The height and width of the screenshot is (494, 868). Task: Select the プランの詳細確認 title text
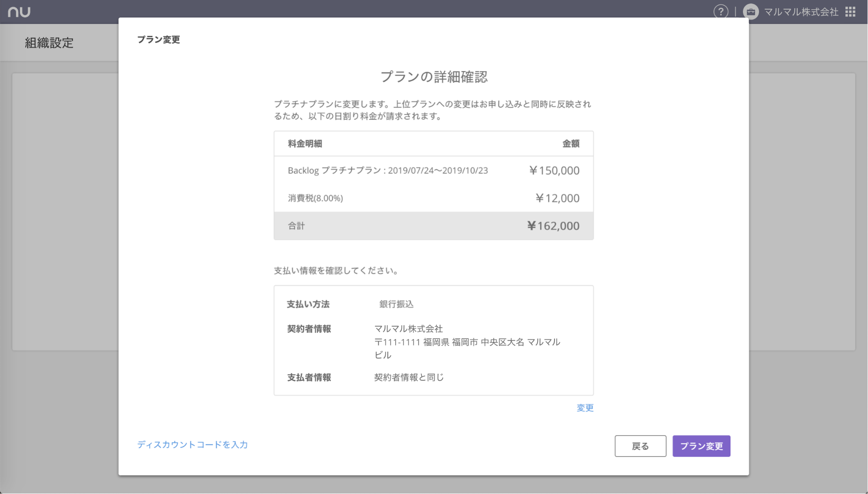click(x=434, y=77)
